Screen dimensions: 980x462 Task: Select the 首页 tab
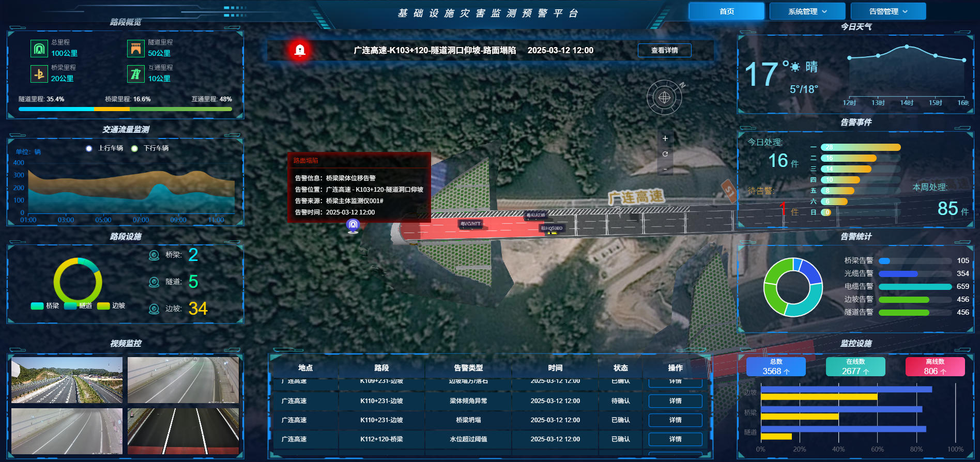726,11
